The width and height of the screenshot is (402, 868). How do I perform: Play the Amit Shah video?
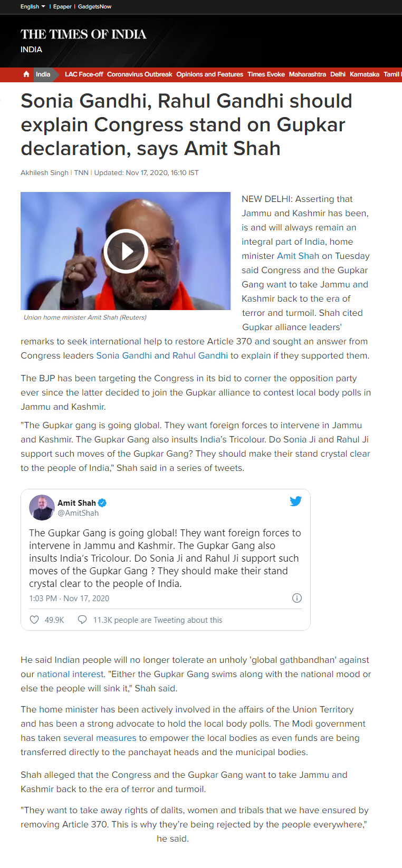(x=126, y=251)
